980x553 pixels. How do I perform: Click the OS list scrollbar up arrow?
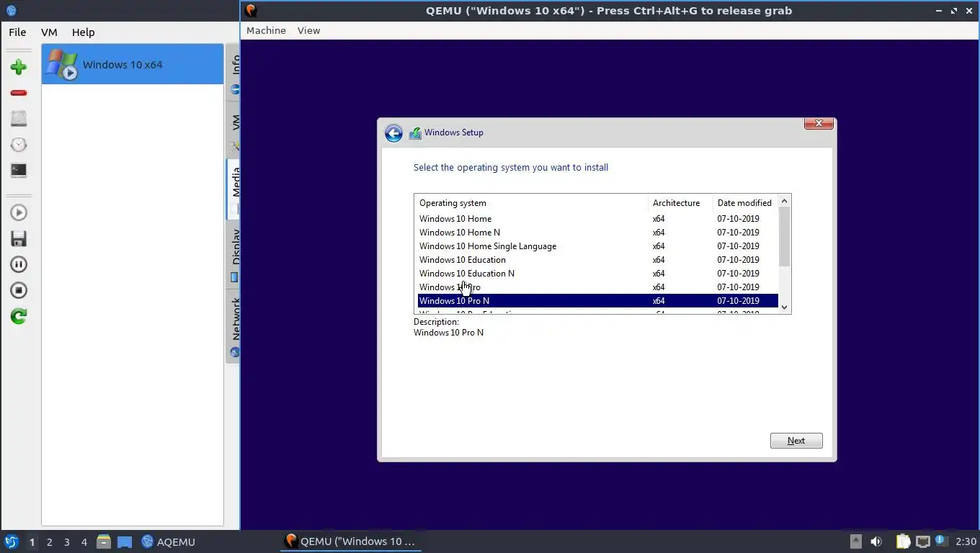785,202
